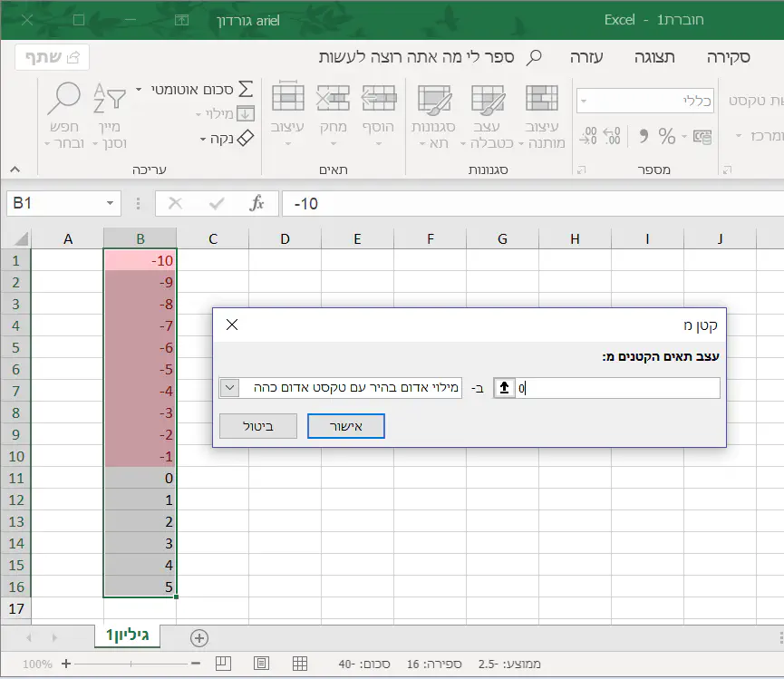Open the סקירה ribbon tab

pyautogui.click(x=728, y=57)
